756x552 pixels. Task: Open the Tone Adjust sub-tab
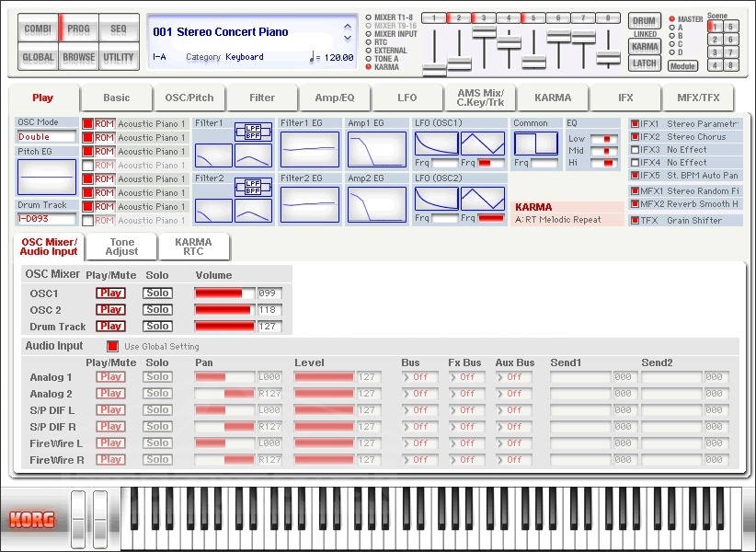point(121,247)
